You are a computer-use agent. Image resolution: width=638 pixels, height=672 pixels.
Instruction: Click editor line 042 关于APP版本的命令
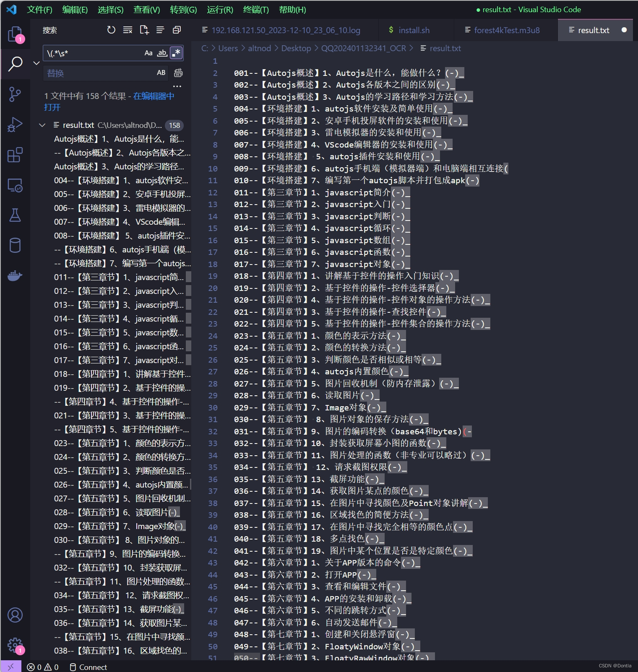click(327, 563)
